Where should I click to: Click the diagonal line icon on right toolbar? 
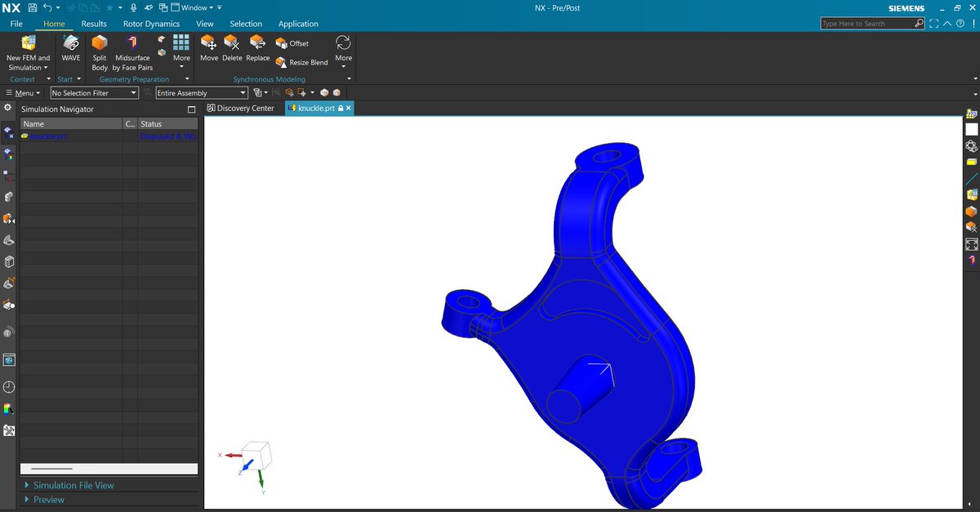(x=972, y=179)
